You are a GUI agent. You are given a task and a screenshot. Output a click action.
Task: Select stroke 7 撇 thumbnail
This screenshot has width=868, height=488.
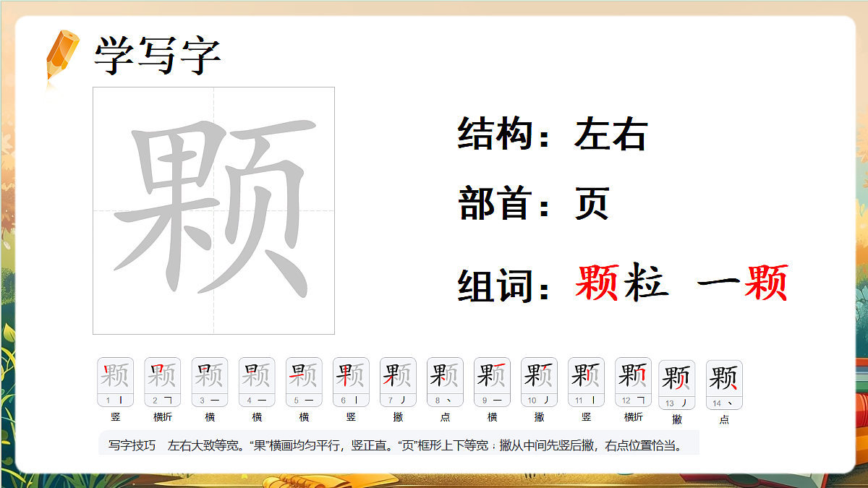click(x=399, y=382)
